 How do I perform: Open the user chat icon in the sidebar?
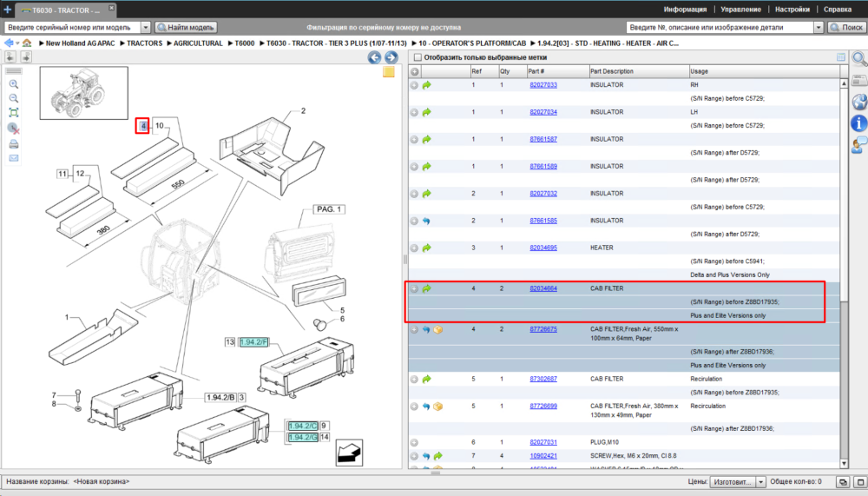859,145
